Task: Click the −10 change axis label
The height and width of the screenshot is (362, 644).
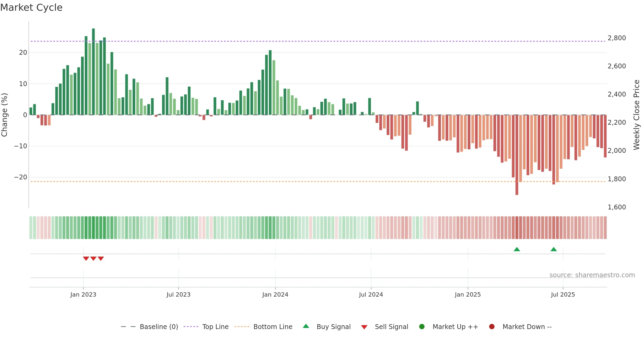Action: (x=21, y=146)
